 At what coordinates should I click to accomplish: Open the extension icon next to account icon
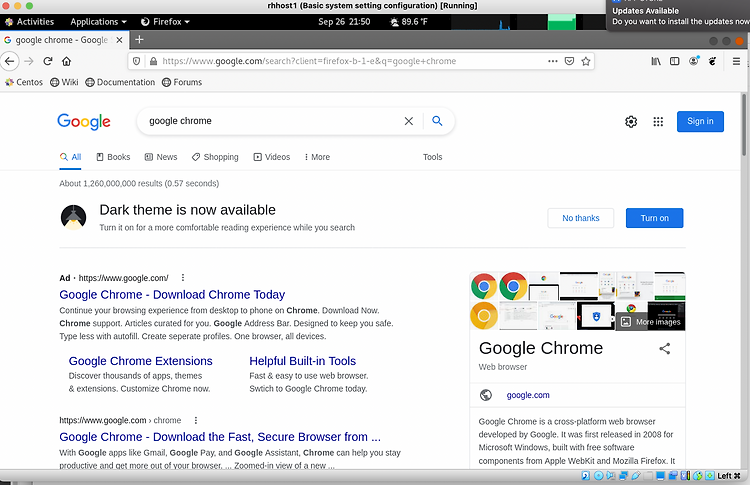(712, 61)
